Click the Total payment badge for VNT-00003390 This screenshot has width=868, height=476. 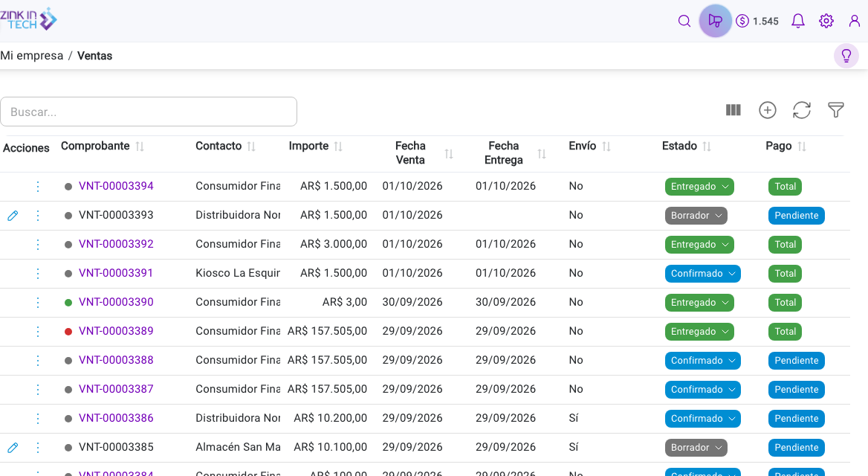[x=785, y=303]
